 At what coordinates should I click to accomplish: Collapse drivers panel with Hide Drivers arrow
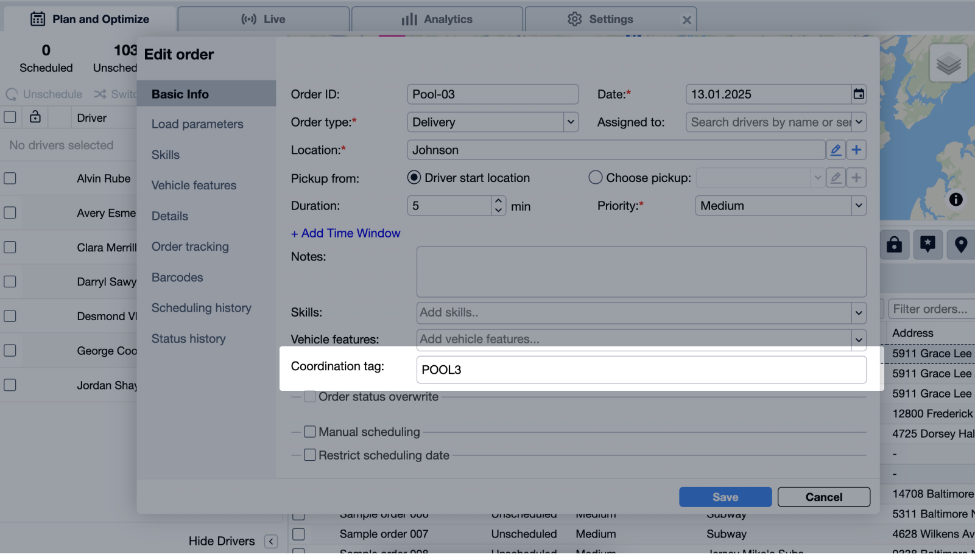pos(271,542)
